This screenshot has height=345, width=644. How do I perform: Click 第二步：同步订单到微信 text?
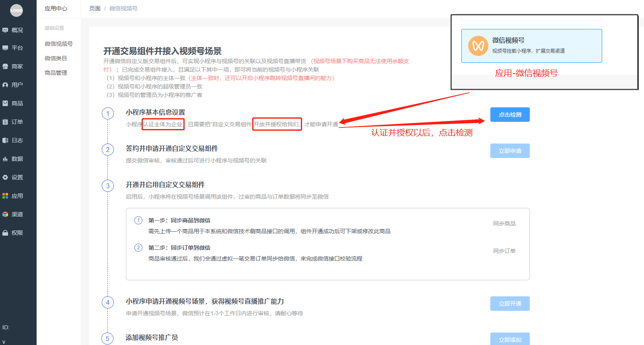[179, 248]
